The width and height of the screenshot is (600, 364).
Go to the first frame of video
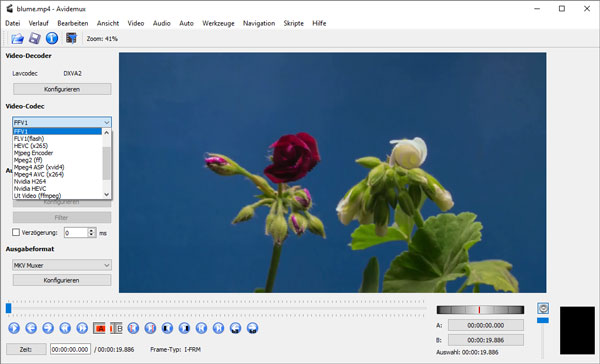pyautogui.click(x=201, y=328)
